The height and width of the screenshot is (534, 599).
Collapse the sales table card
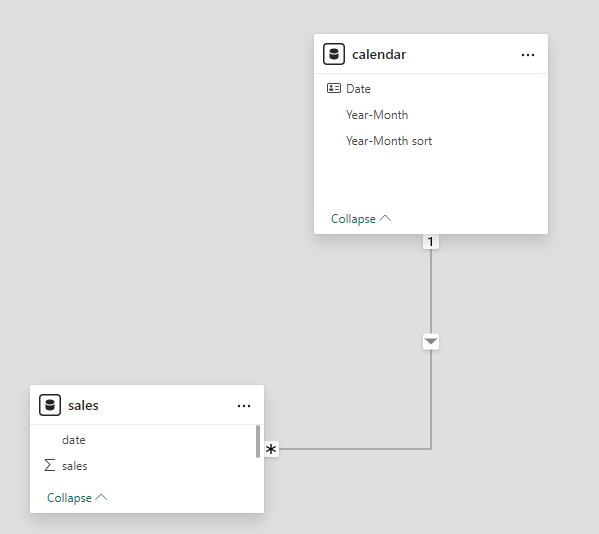[77, 498]
